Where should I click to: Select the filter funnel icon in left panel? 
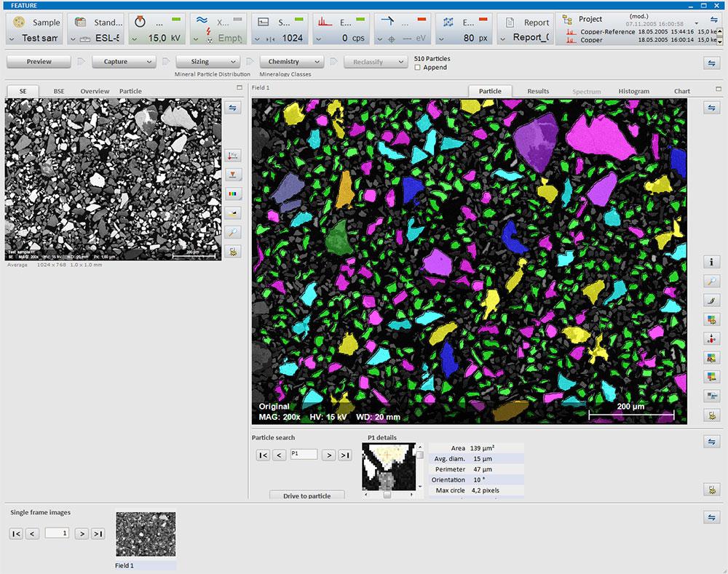click(233, 174)
